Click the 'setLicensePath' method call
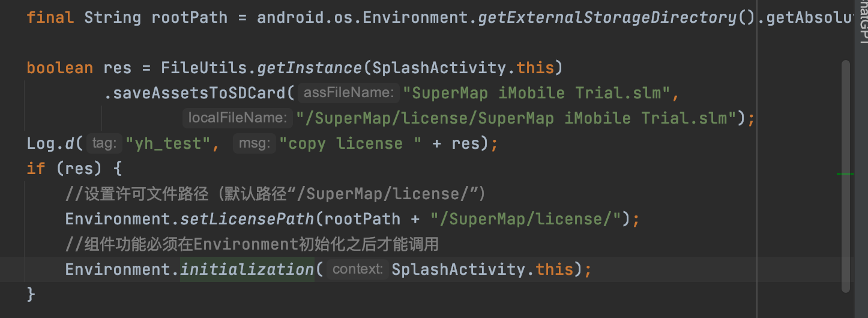This screenshot has width=868, height=318. 247,219
